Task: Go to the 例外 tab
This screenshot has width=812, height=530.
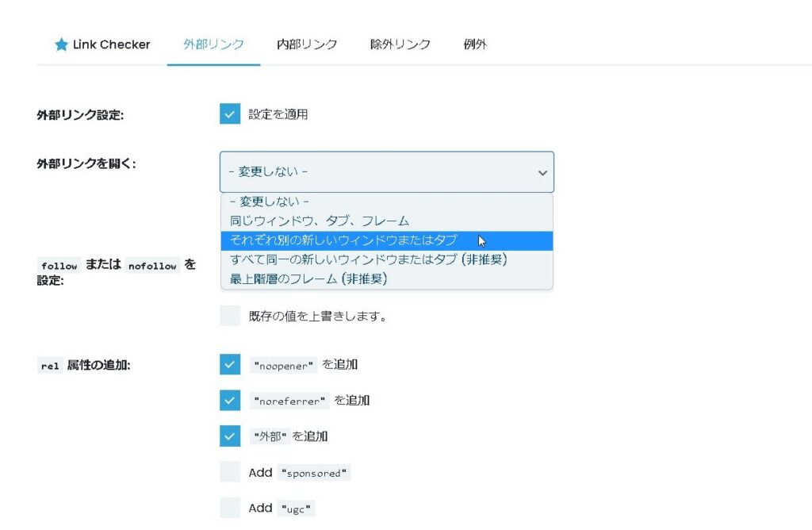Action: [x=475, y=44]
